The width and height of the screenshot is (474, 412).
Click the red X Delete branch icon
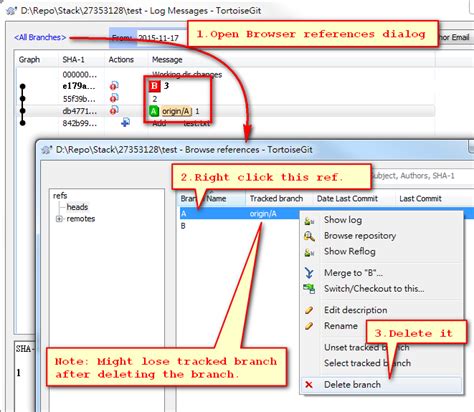pyautogui.click(x=309, y=385)
